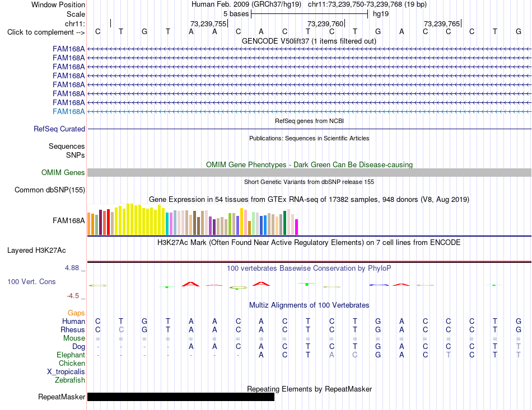Open the Multiz Alignments of 100 Vertebrates heading
The height and width of the screenshot is (410, 532).
(309, 305)
